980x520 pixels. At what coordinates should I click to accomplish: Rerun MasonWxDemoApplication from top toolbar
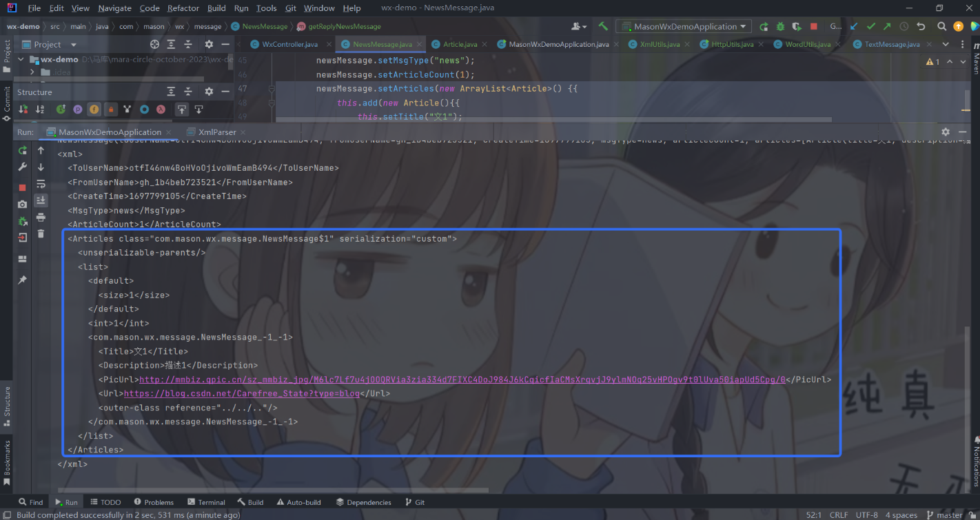pos(764,26)
